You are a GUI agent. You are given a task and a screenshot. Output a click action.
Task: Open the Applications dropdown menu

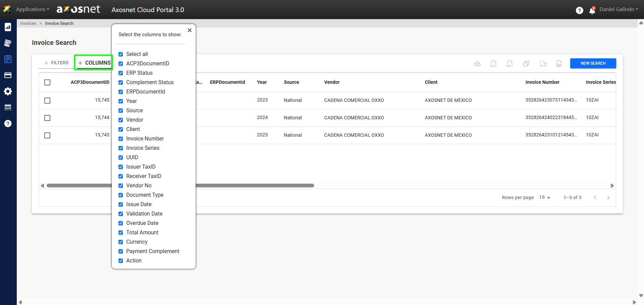(x=32, y=9)
